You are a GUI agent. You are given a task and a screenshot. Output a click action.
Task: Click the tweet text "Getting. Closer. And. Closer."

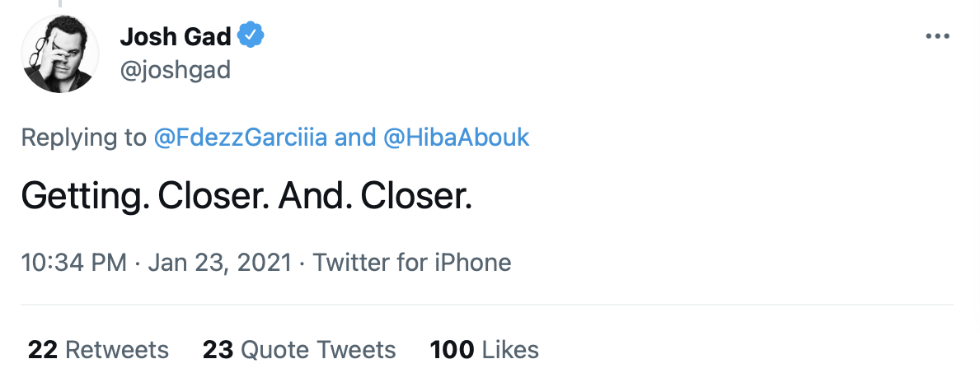[246, 198]
